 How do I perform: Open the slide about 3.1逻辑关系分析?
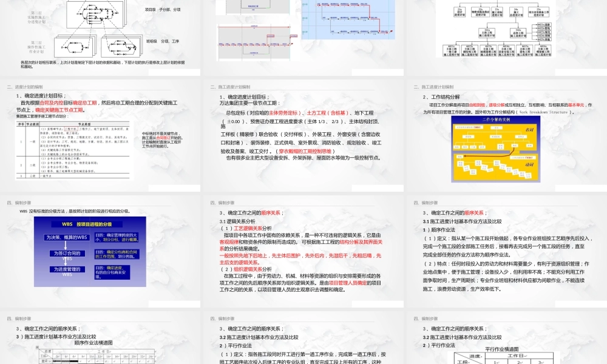coord(304,252)
